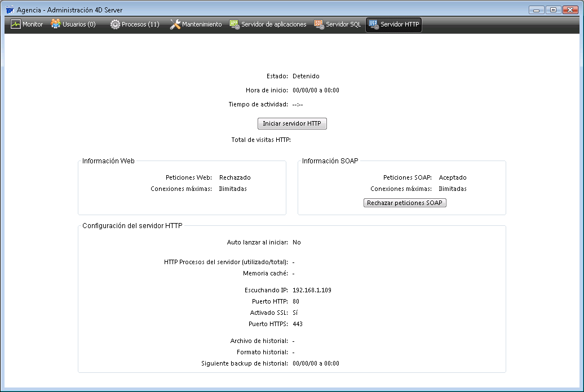Screen dimensions: 584x392
Task: Click the Procesos gear icon
Action: 115,25
